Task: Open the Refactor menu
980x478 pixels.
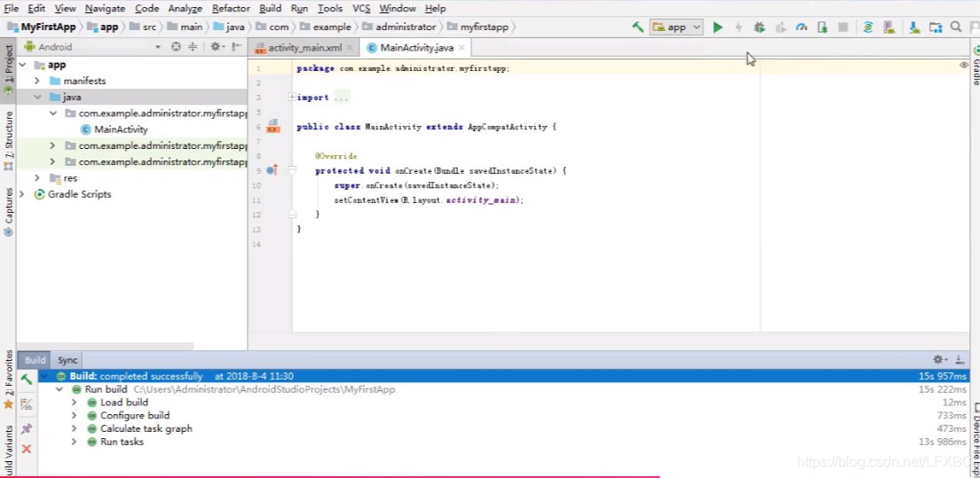Action: tap(231, 9)
